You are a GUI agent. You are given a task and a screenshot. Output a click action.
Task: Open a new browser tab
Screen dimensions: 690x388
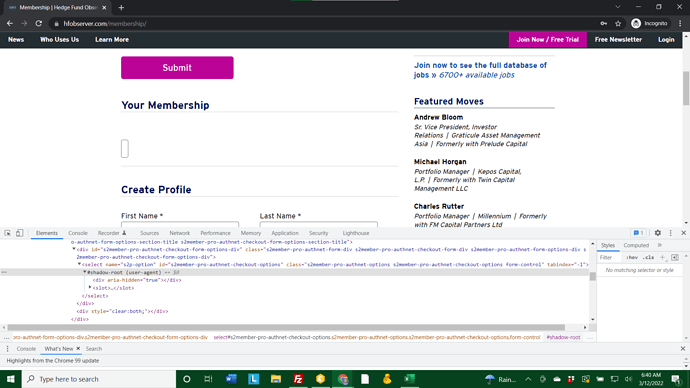tap(121, 7)
